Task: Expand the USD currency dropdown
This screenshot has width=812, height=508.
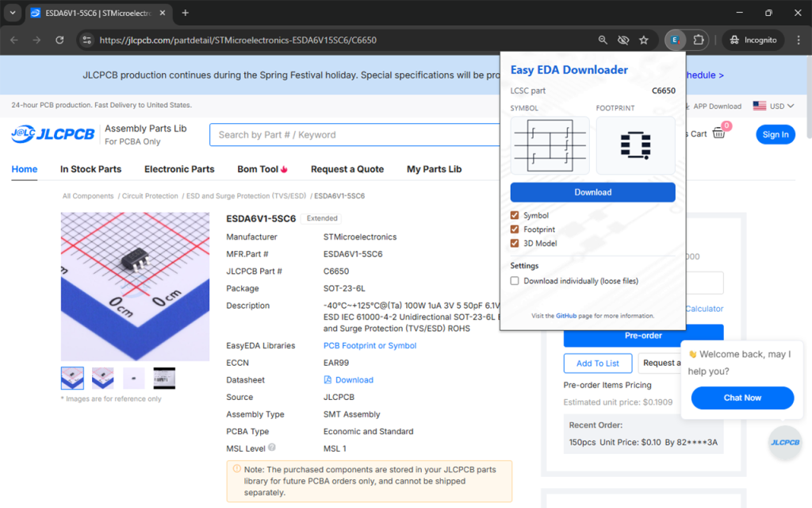Action: pos(773,106)
